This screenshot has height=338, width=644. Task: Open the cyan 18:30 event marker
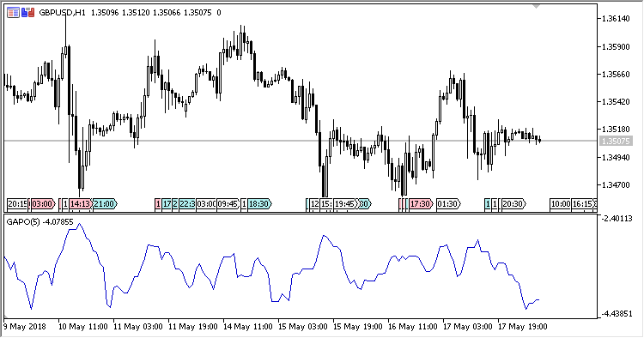coord(259,204)
